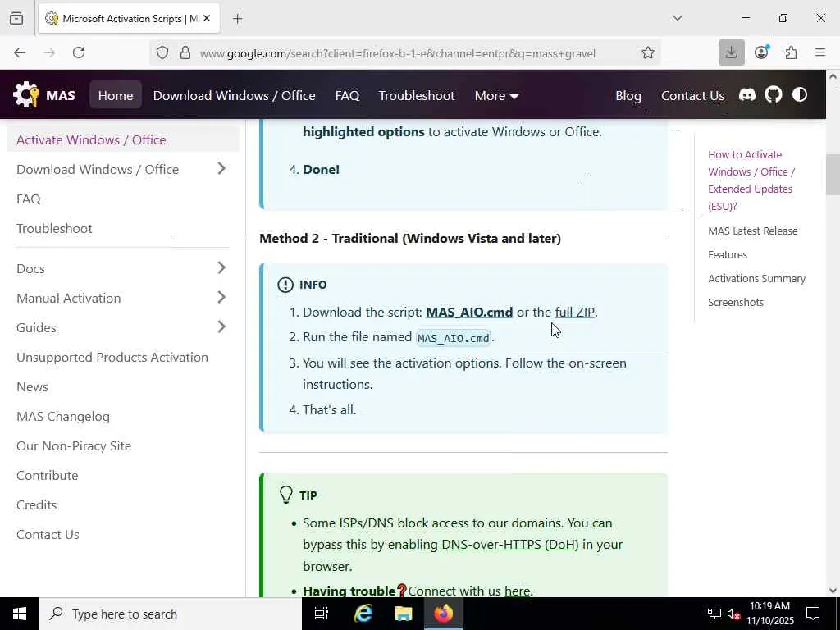Viewport: 840px width, 630px height.
Task: Open Firefox hamburger application menu
Action: [820, 52]
